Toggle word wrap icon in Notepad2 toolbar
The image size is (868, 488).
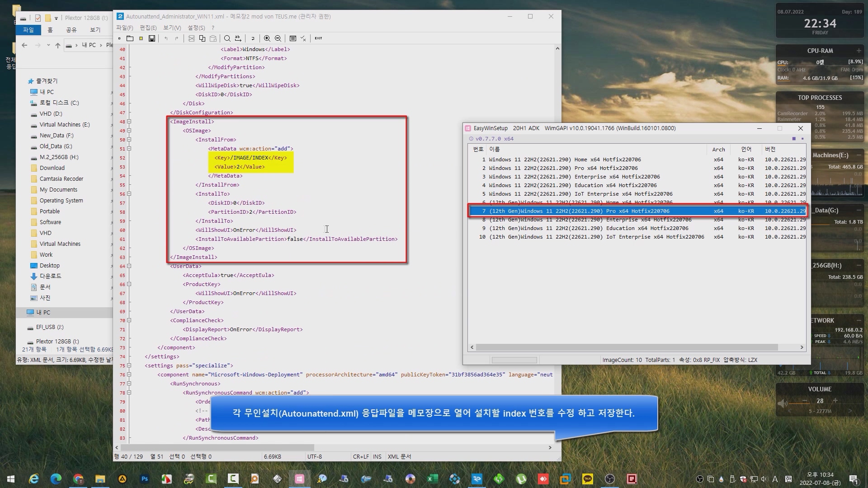click(253, 38)
